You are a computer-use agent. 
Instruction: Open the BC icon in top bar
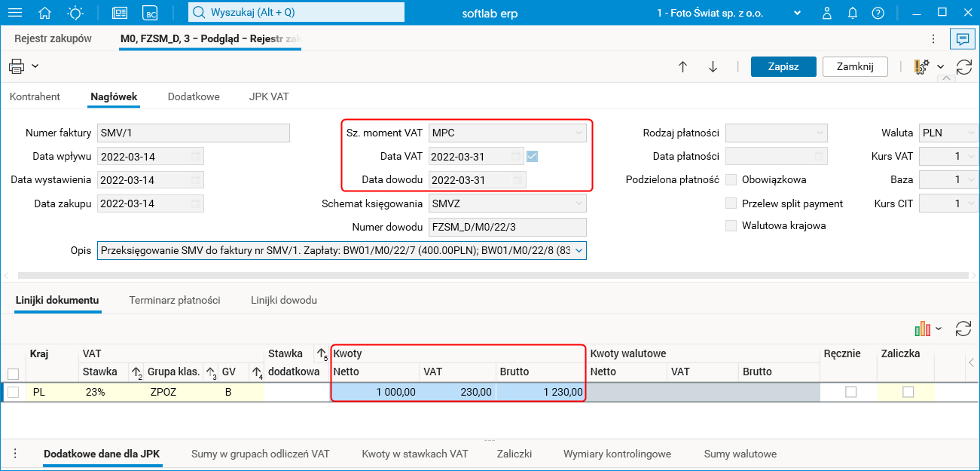click(151, 13)
